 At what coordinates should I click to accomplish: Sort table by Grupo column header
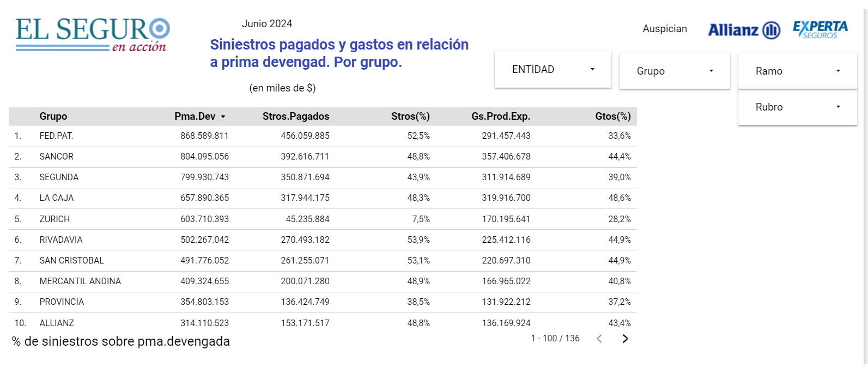(53, 117)
